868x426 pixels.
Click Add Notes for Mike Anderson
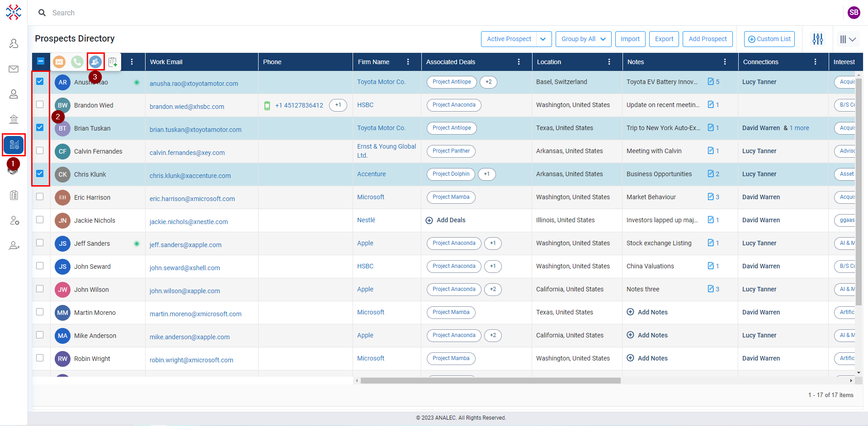pos(647,335)
